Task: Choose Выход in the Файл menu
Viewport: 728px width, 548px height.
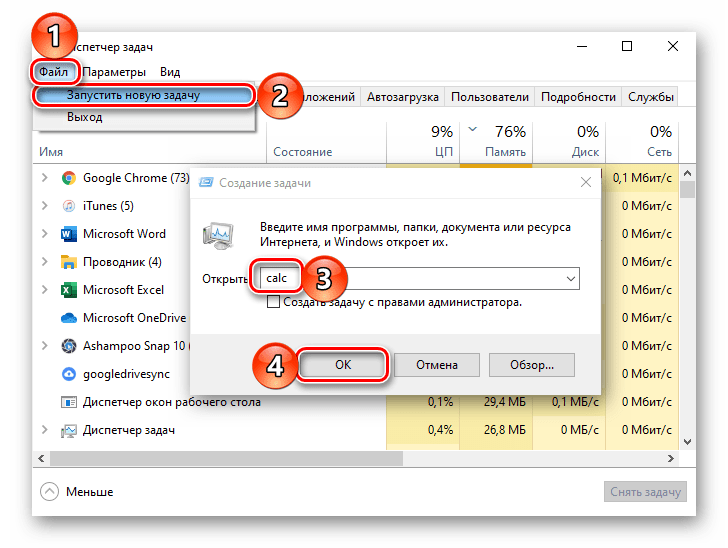Action: tap(84, 117)
